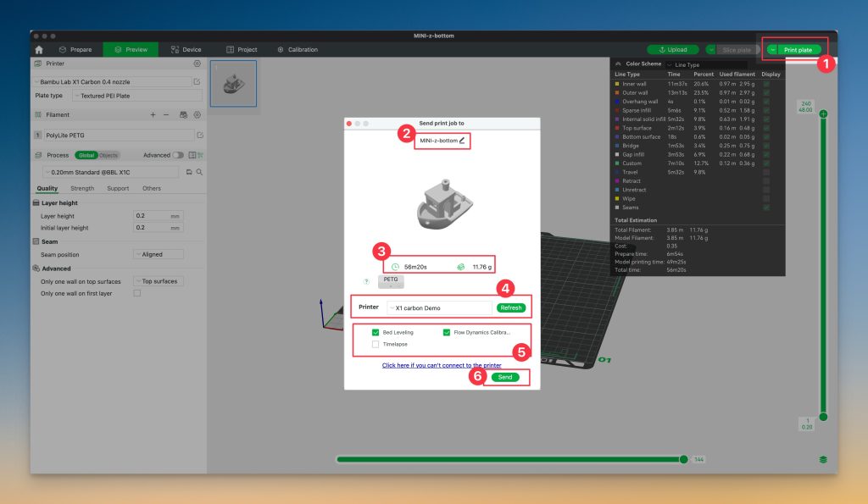Image resolution: width=868 pixels, height=504 pixels.
Task: Expand the X1 carbon Demo printer dropdown
Action: (x=438, y=307)
